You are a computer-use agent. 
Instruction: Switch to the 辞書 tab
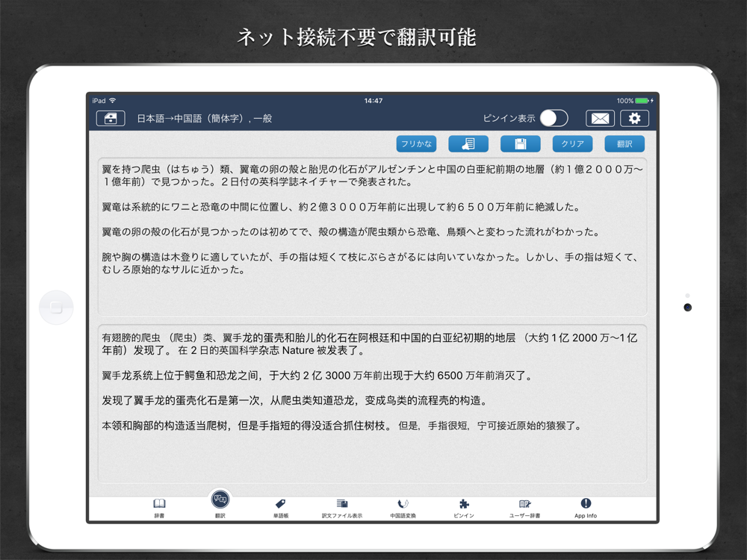159,508
